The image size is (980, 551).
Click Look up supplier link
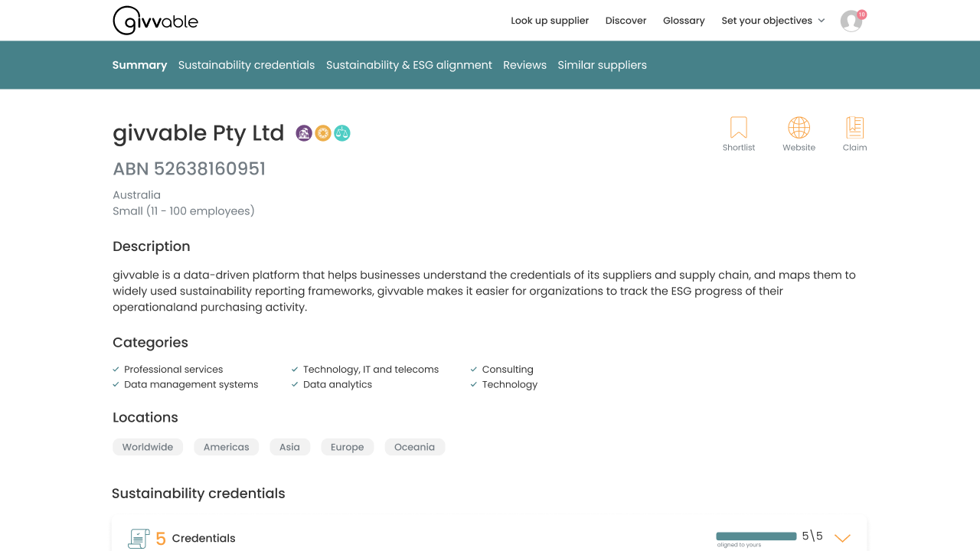click(x=550, y=21)
